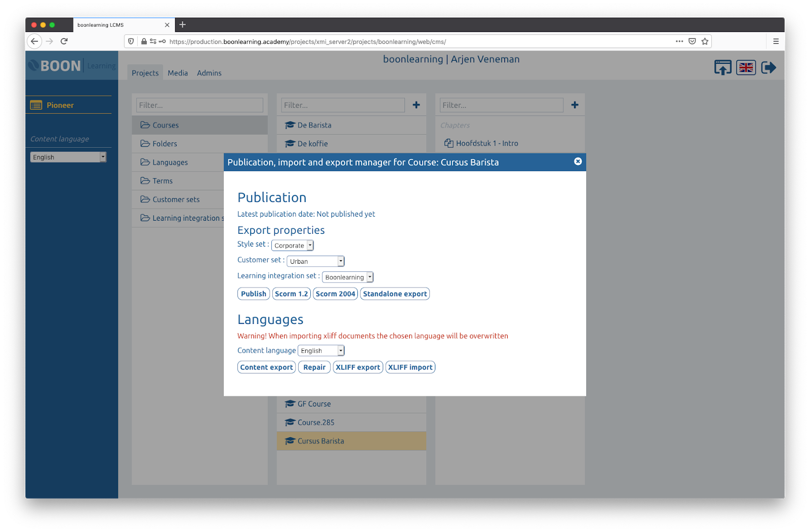Log out using the exit arrow icon
Image resolution: width=810 pixels, height=532 pixels.
coord(768,67)
